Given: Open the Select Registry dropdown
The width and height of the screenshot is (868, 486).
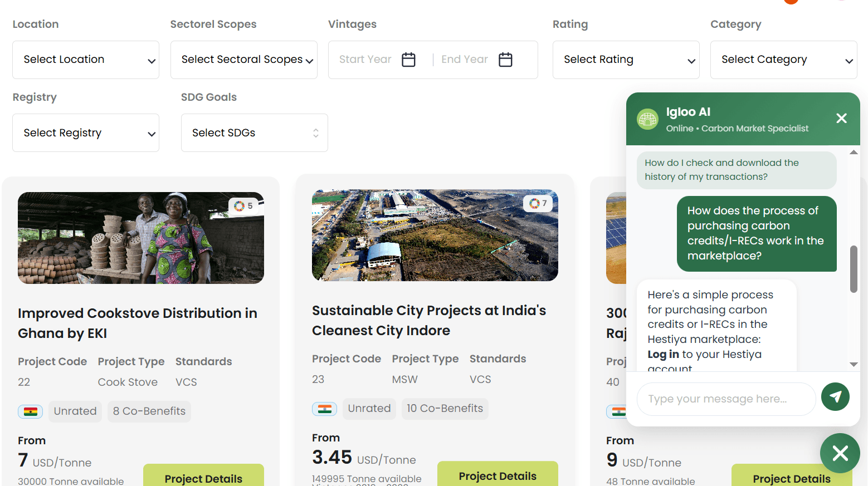Looking at the screenshot, I should pos(85,132).
